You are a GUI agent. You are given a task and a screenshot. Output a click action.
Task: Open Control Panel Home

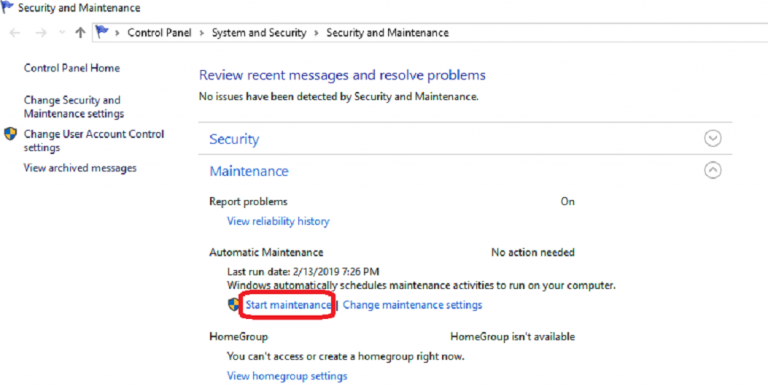tap(72, 68)
